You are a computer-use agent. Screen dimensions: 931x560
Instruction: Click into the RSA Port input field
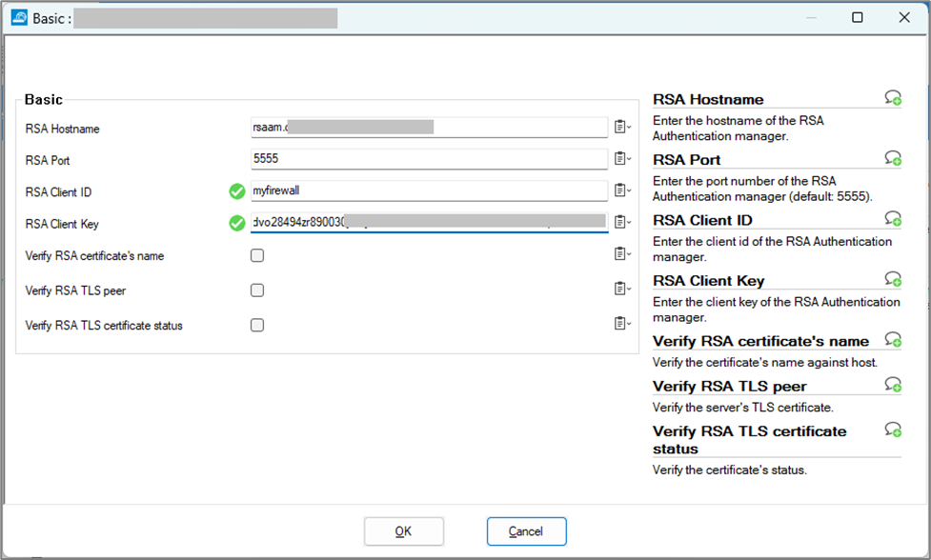429,159
